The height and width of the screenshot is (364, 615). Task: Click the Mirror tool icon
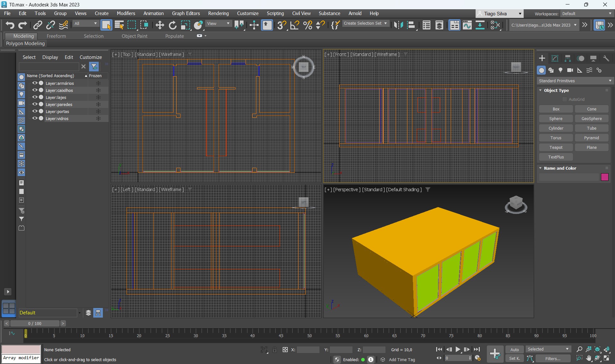coord(398,25)
